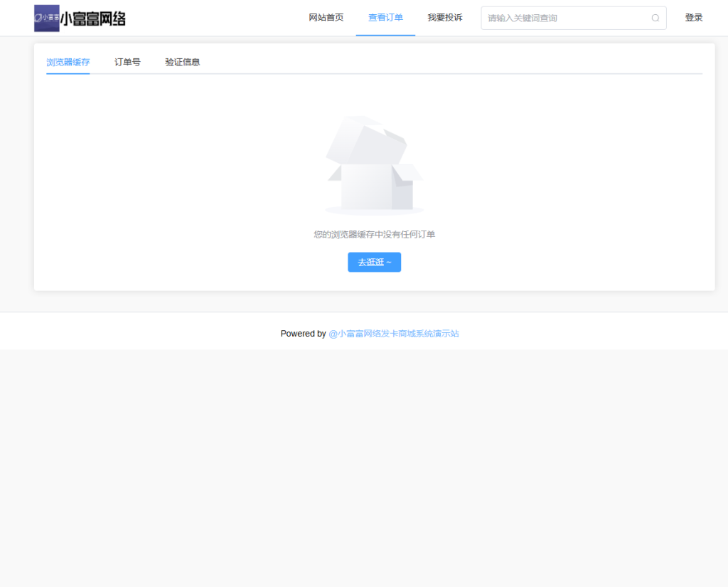Trigger a search with the magnifier button

click(x=655, y=18)
